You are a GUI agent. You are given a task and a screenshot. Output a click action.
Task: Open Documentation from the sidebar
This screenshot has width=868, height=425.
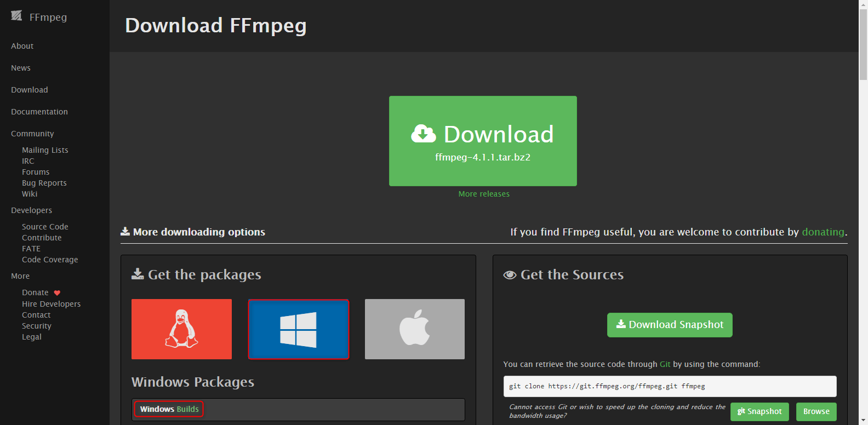click(x=39, y=112)
